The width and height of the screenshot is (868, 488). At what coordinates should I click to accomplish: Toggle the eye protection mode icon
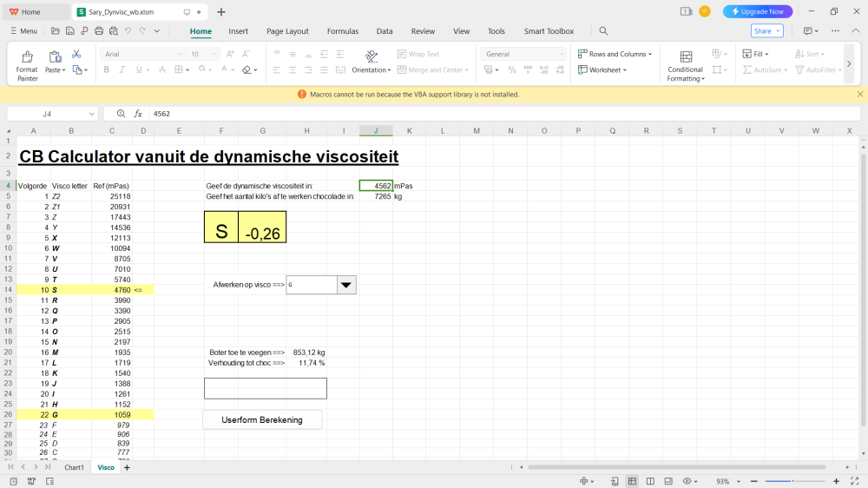pyautogui.click(x=687, y=481)
